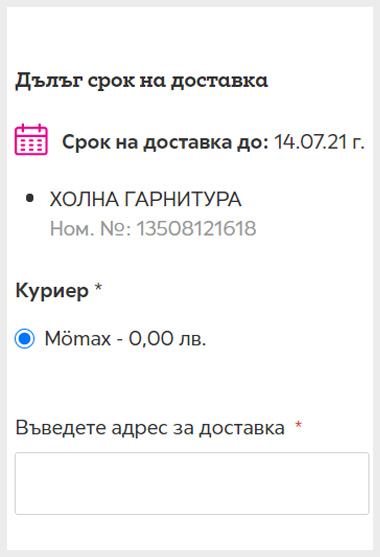The height and width of the screenshot is (557, 380).
Task: Click the 'Дълъг срок на доставка' heading
Action: (141, 81)
